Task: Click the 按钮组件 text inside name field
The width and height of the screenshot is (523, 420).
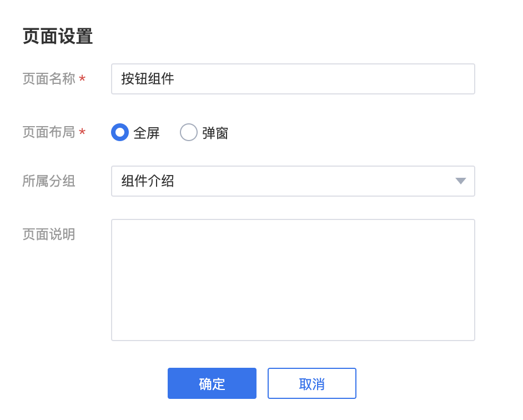Action: (148, 79)
